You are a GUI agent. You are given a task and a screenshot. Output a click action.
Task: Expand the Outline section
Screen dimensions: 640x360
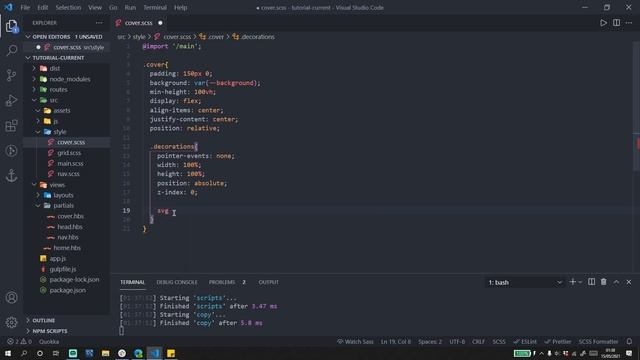67,320
